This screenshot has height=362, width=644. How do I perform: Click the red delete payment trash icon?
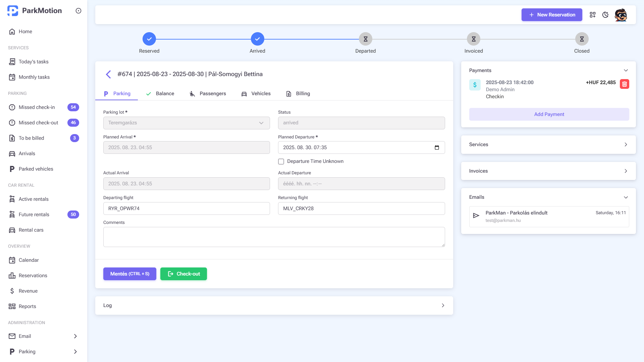[x=624, y=84]
